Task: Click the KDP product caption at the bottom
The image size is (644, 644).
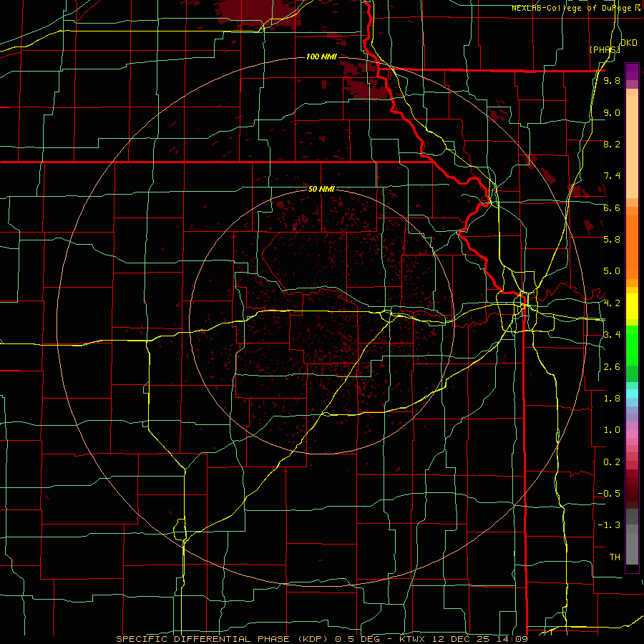Action: coord(321,639)
